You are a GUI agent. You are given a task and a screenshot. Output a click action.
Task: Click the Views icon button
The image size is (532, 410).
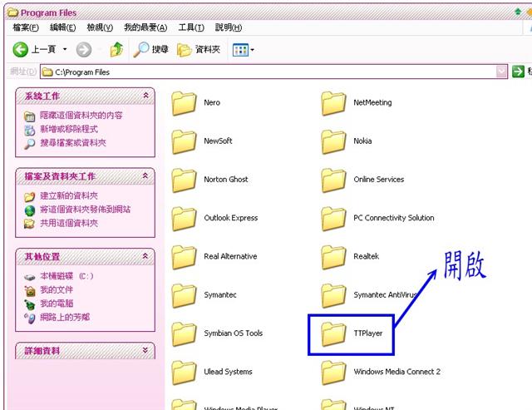pyautogui.click(x=240, y=50)
